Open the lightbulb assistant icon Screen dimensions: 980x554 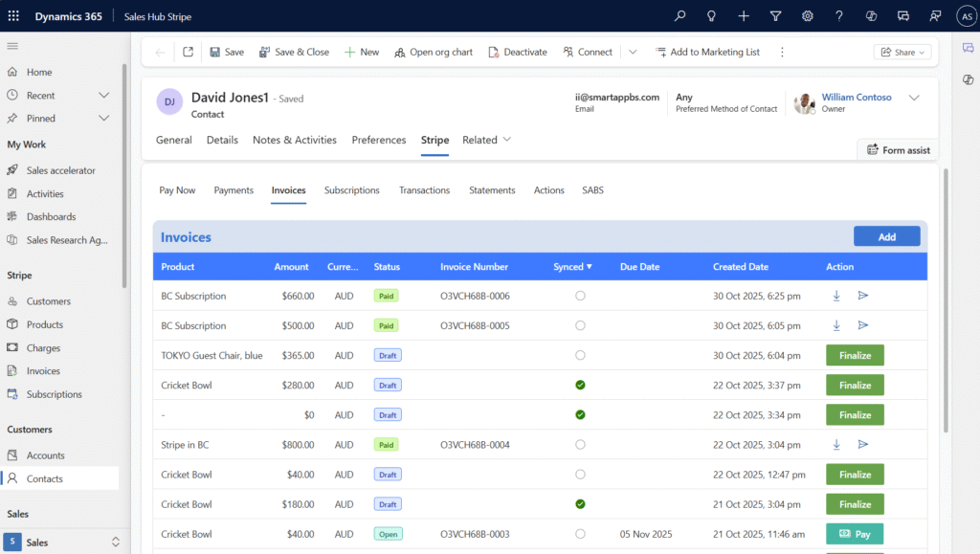[711, 16]
